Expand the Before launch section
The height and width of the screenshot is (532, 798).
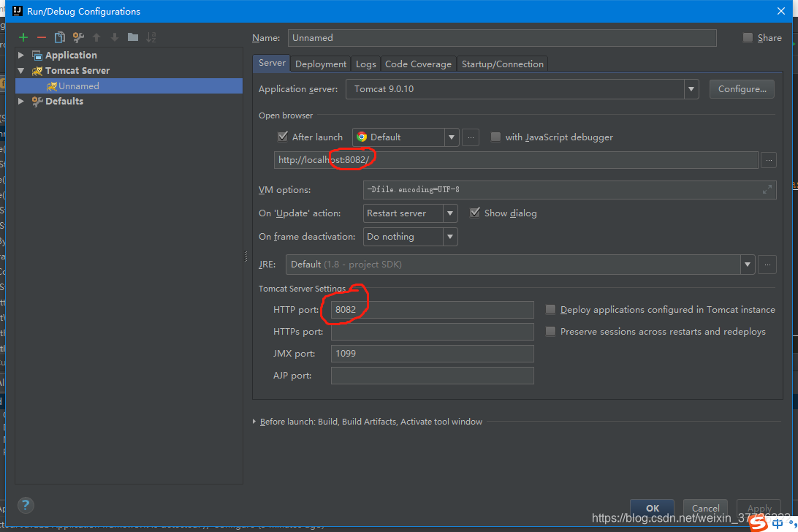click(254, 422)
